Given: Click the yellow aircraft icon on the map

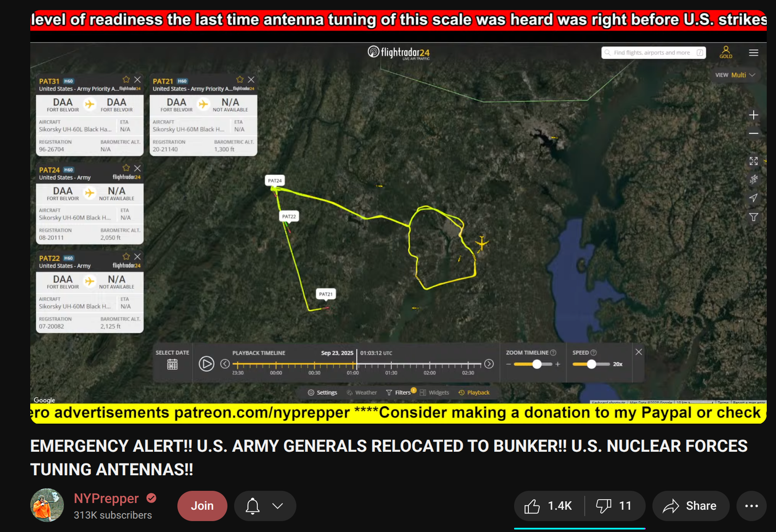Looking at the screenshot, I should (x=482, y=243).
